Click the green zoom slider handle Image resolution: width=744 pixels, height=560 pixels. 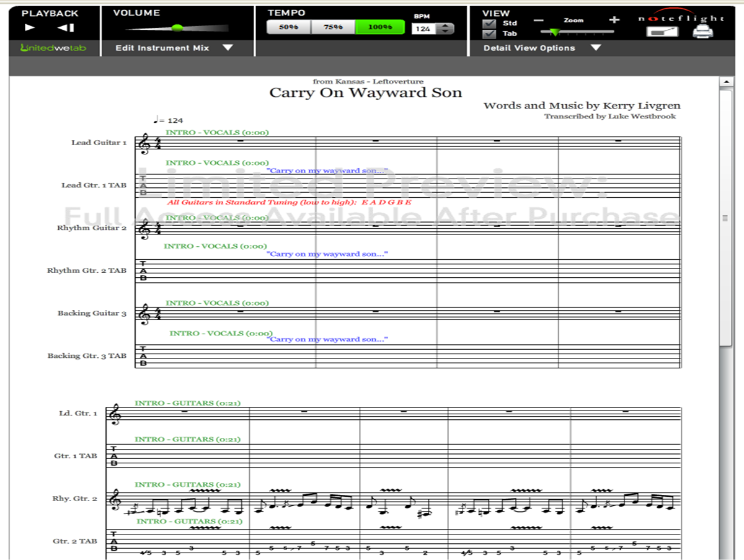[x=554, y=32]
